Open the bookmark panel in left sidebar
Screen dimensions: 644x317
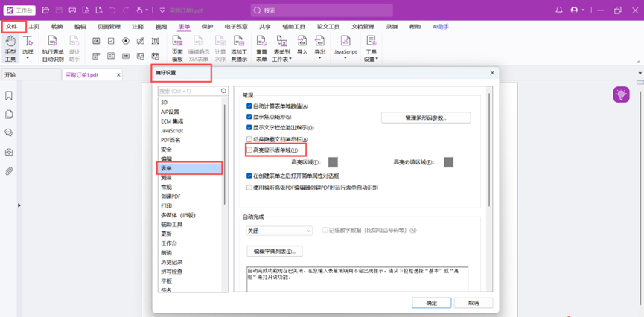(x=9, y=96)
